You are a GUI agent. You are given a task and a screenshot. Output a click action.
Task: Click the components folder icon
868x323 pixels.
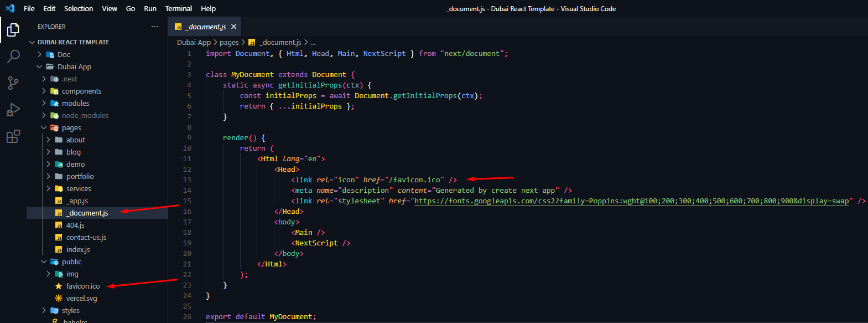[x=54, y=91]
